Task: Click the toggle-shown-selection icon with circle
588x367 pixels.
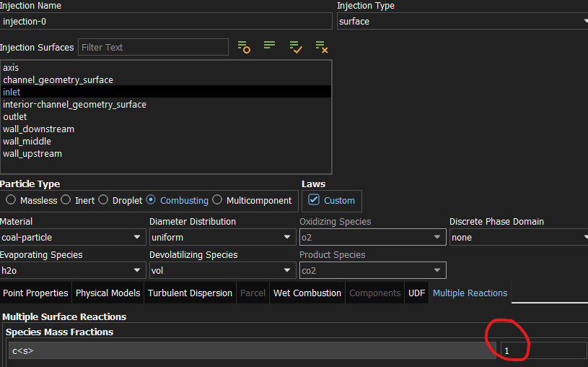Action: pos(244,47)
